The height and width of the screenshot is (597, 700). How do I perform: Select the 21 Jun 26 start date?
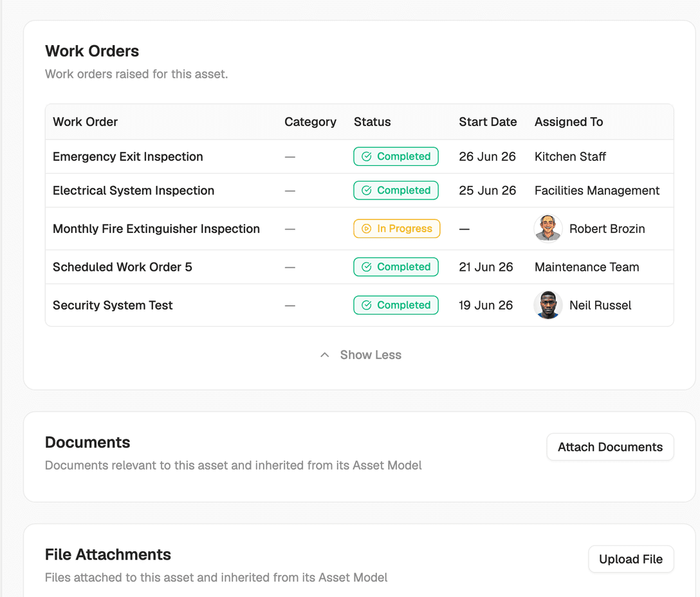[486, 267]
